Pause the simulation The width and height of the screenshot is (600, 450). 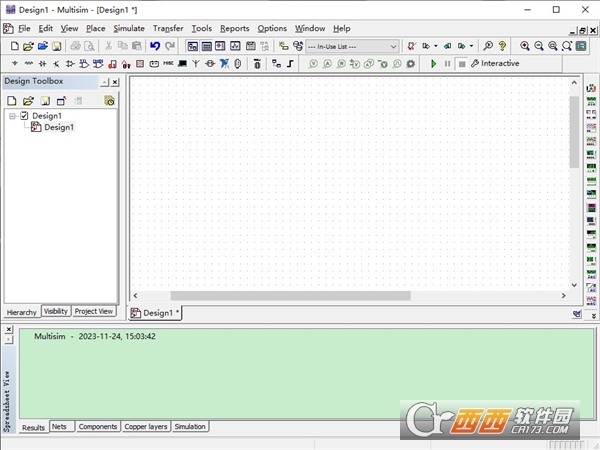(x=447, y=64)
